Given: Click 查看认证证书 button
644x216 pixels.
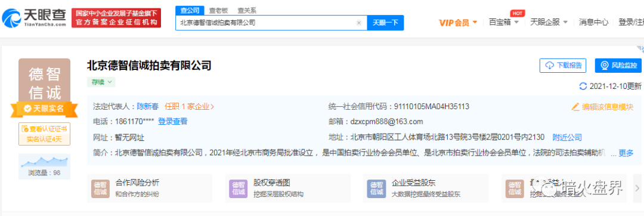Looking at the screenshot, I should coord(44,129).
